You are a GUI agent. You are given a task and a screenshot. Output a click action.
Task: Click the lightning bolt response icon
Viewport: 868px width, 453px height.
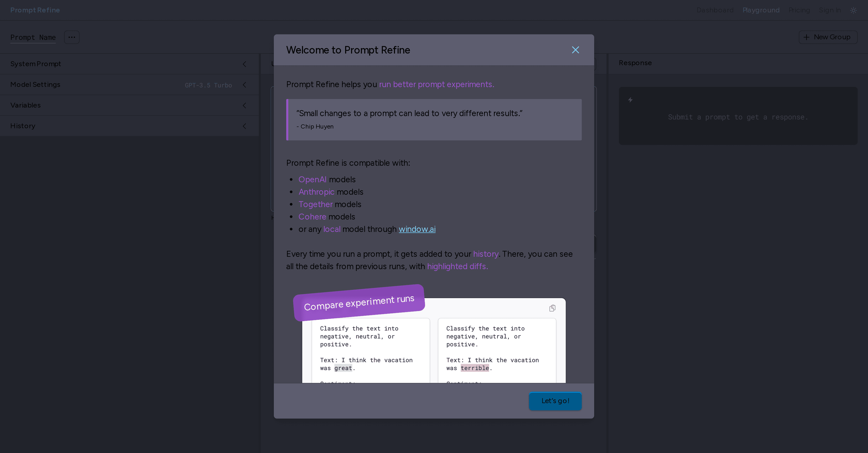click(630, 100)
